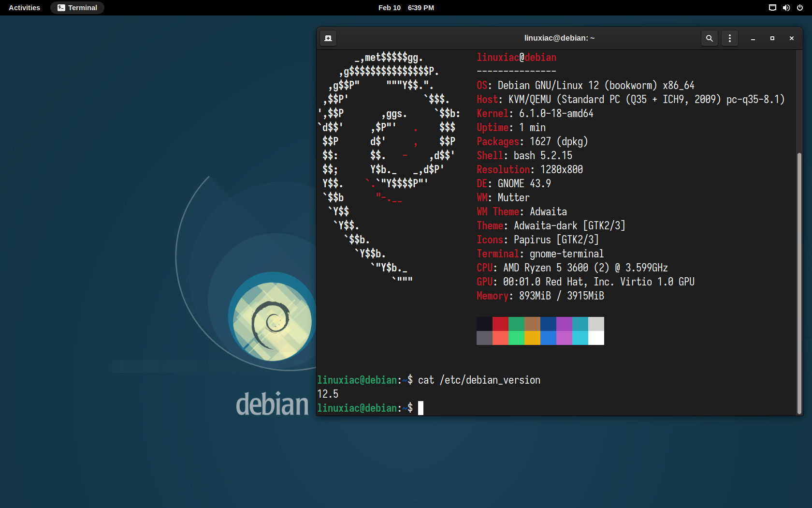Click the Memory value '893MiB / 3915MiB'

[562, 296]
